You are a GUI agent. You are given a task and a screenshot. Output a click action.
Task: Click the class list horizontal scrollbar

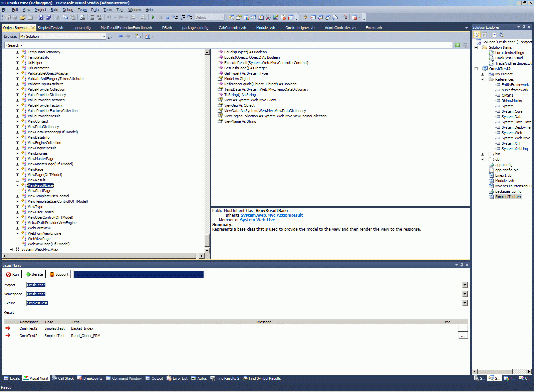click(x=103, y=256)
